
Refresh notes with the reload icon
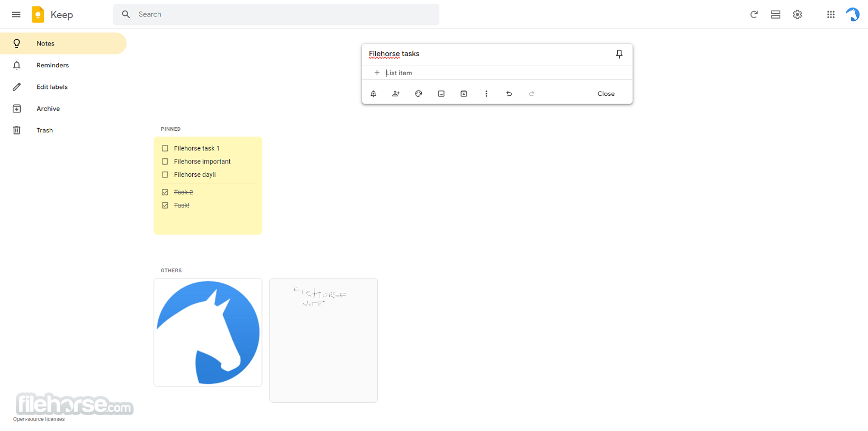pyautogui.click(x=754, y=14)
